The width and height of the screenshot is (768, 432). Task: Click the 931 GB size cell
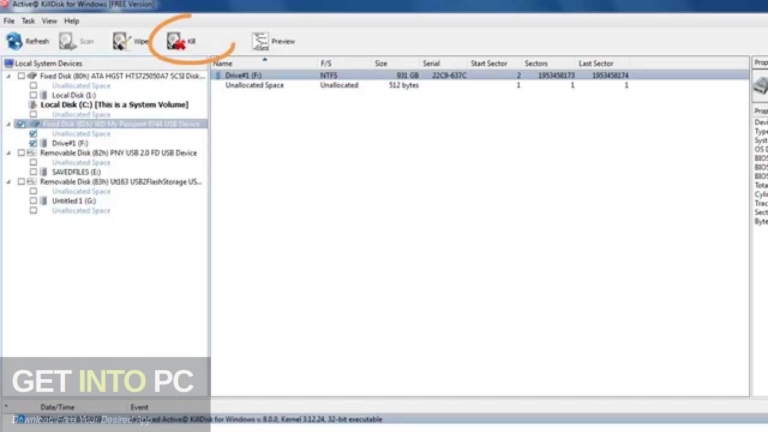tap(408, 75)
